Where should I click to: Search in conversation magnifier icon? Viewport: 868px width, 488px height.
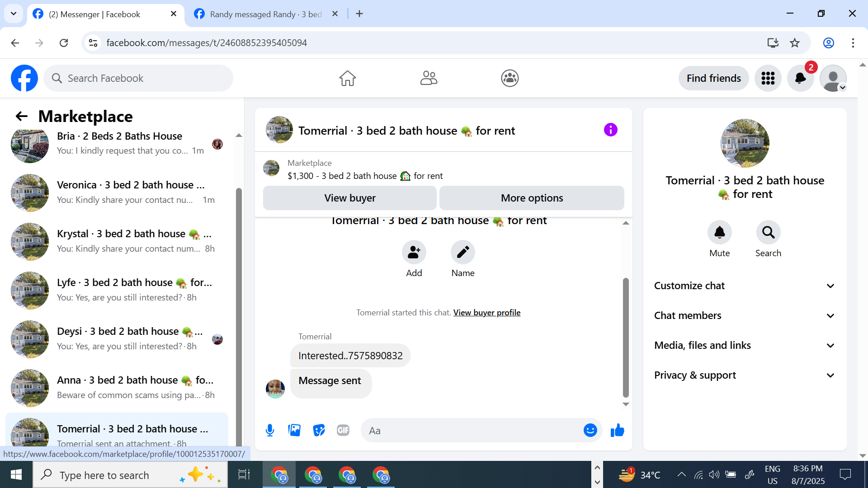769,232
